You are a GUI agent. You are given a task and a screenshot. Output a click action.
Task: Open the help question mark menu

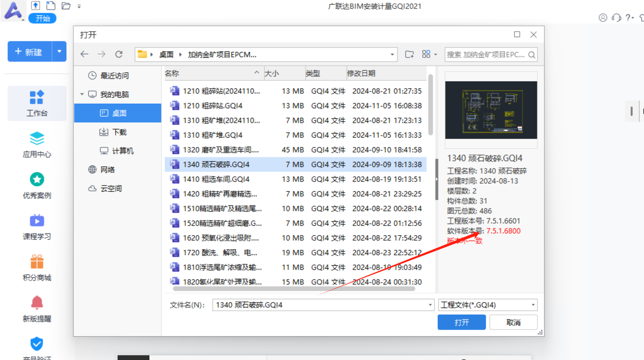[x=629, y=18]
